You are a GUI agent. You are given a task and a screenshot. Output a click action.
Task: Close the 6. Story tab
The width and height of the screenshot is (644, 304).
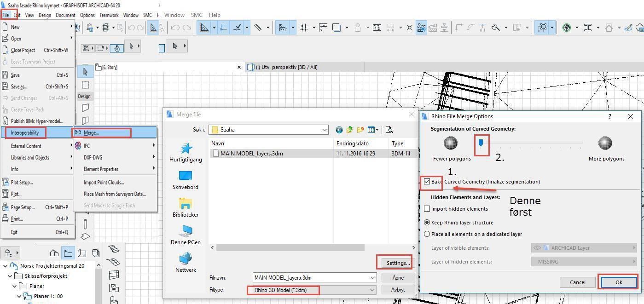239,67
